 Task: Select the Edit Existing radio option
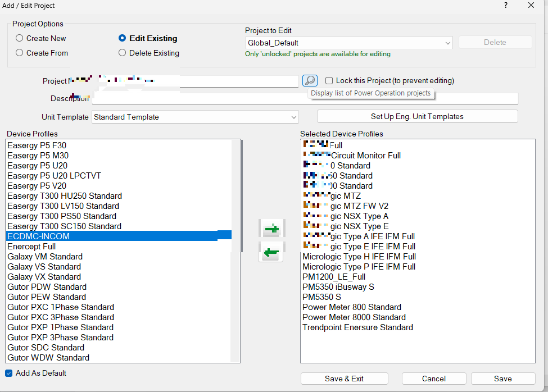[148, 38]
